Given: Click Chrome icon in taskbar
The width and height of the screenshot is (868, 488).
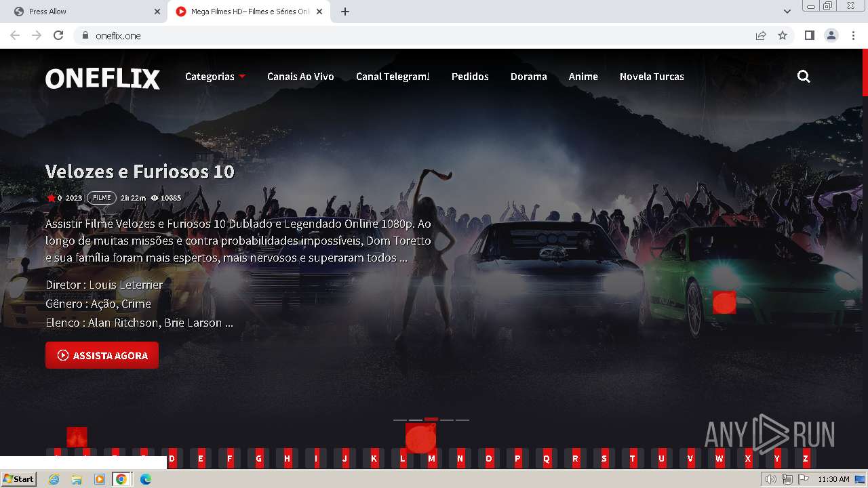Looking at the screenshot, I should [x=121, y=479].
